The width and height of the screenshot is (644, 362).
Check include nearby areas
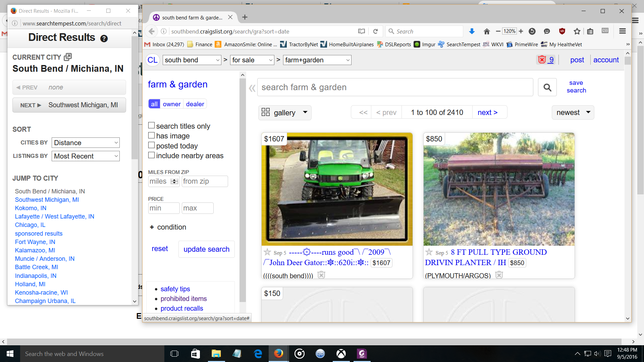[x=152, y=155]
